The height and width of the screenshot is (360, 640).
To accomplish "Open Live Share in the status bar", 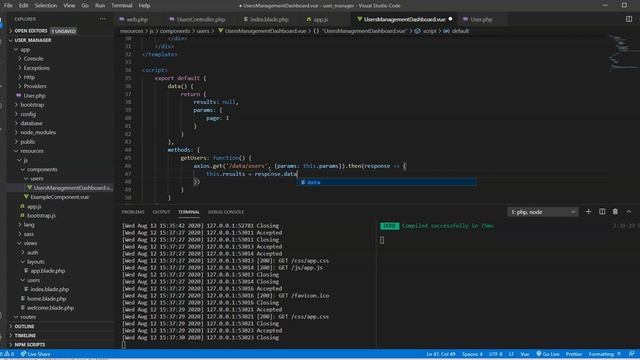I will pyautogui.click(x=36, y=354).
